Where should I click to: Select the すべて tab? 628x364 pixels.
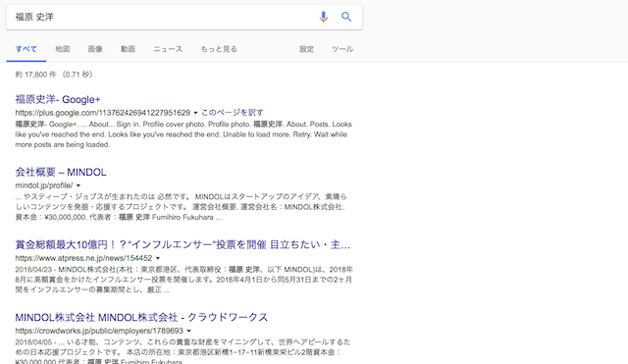26,49
